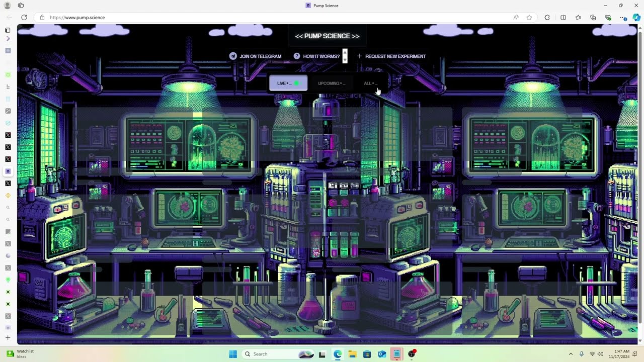This screenshot has height=362, width=644.
Task: Select the LIVE experiments tab
Action: 288,83
